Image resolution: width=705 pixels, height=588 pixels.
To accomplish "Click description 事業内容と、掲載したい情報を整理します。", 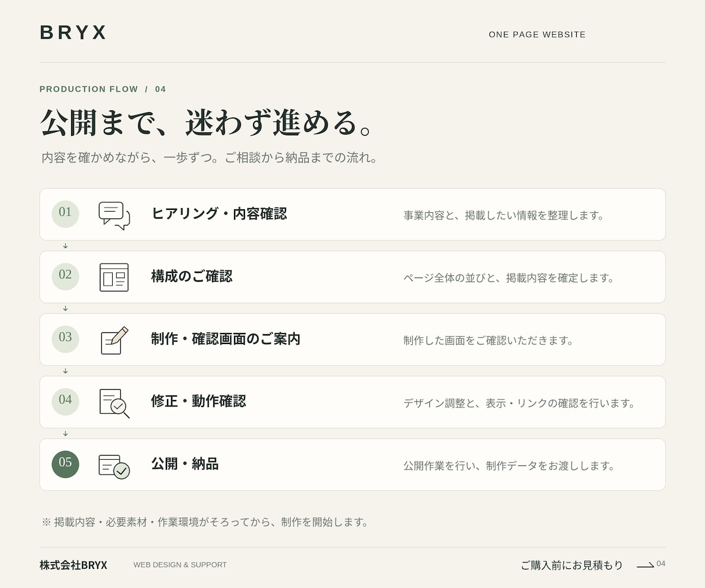I will (504, 216).
